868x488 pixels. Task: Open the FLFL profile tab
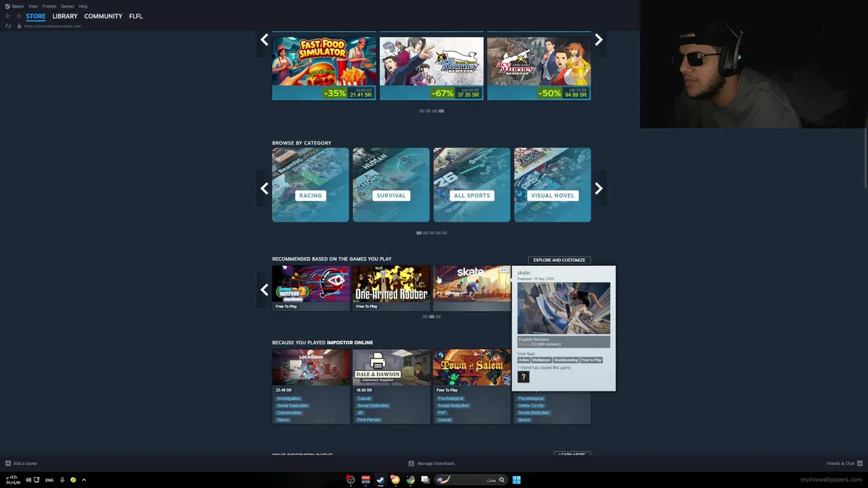tap(136, 16)
